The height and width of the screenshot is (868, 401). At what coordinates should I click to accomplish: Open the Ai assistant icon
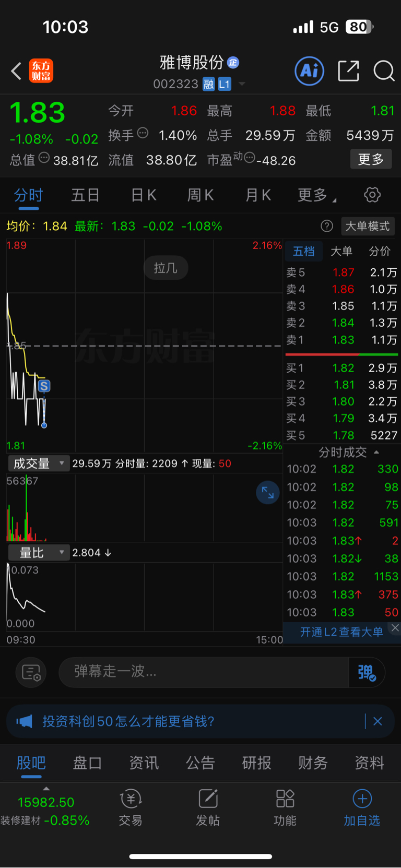point(309,71)
